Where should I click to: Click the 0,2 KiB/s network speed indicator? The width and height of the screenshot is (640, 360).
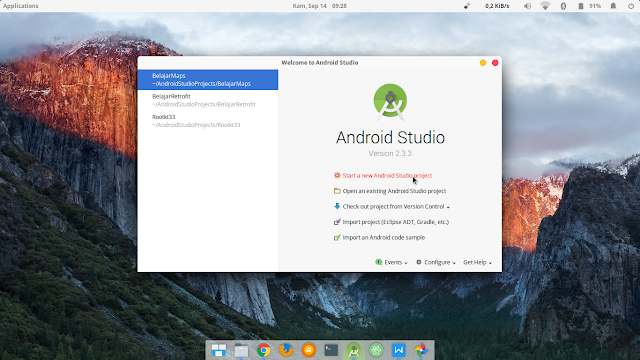point(497,6)
